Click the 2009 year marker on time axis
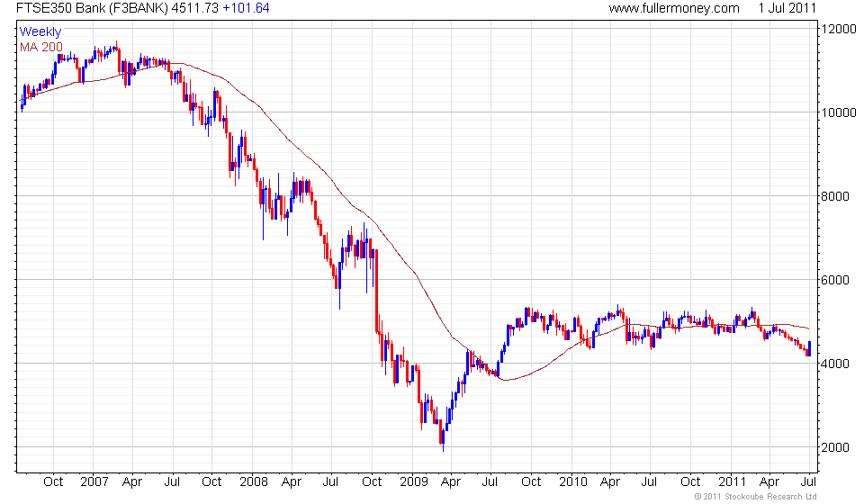Viewport: 864px width, 504px height. (x=414, y=482)
